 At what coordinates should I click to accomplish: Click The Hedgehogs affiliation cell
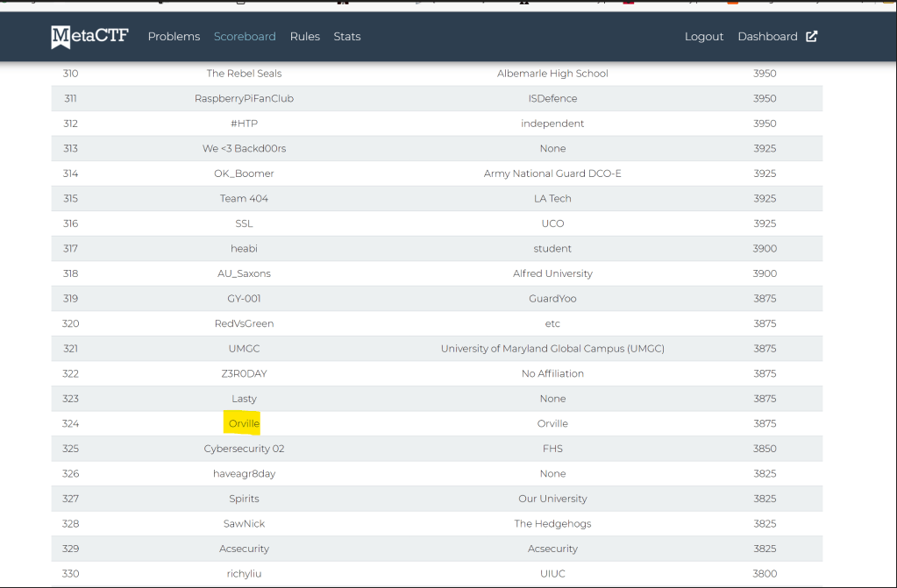point(552,524)
